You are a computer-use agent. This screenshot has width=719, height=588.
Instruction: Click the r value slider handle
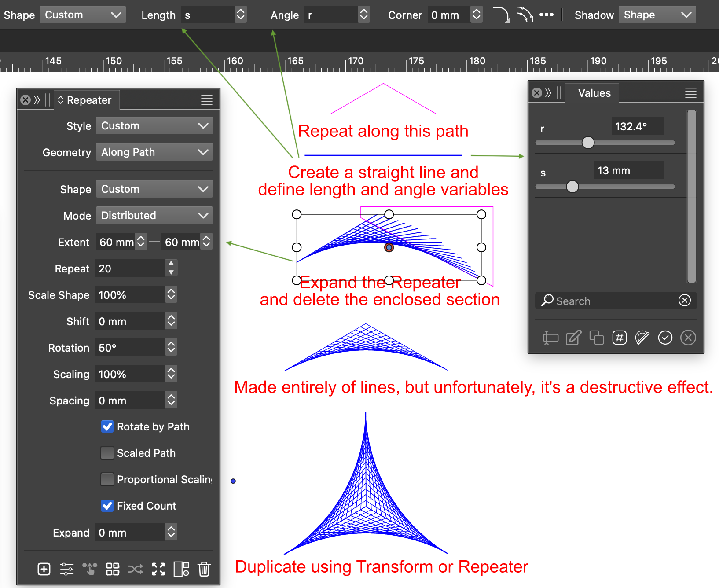pyautogui.click(x=588, y=143)
